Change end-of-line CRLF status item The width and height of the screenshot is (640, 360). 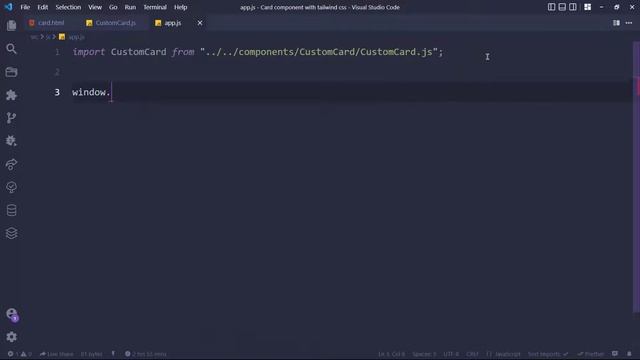(x=472, y=354)
